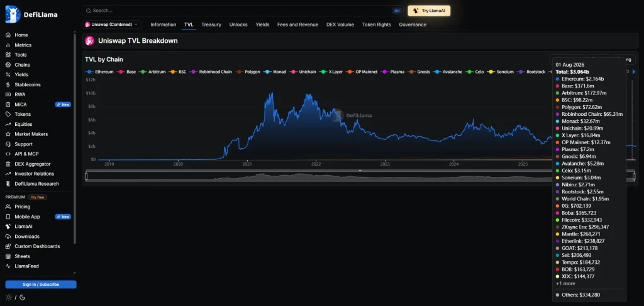This screenshot has width=644, height=306.
Task: Toggle BSC series in chart legend
Action: pos(178,72)
